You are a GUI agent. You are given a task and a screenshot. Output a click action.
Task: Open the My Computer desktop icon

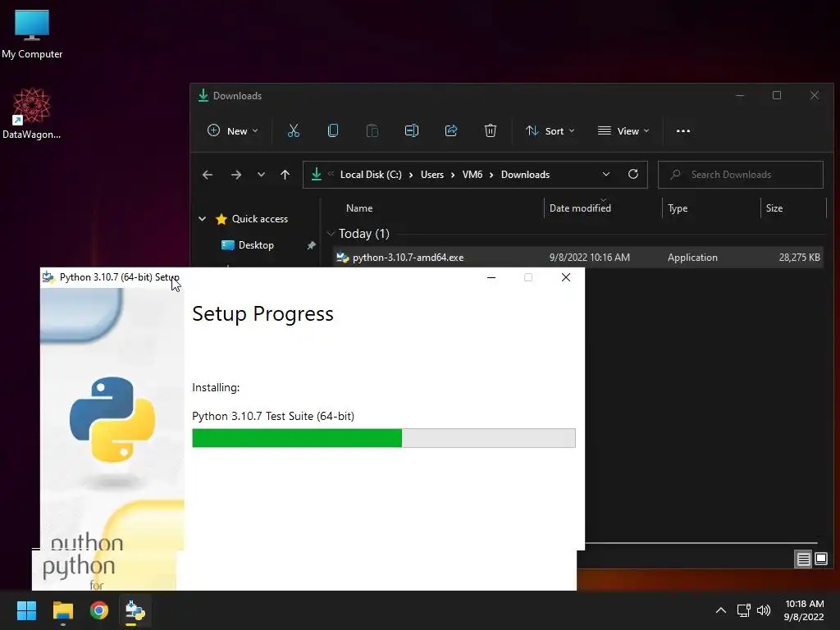32,33
